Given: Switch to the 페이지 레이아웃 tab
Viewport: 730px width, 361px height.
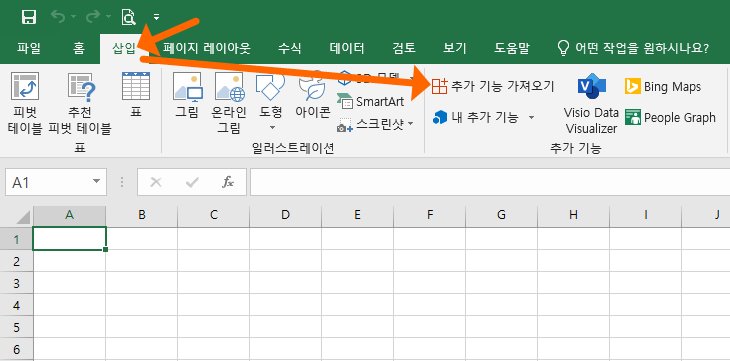Looking at the screenshot, I should (x=207, y=48).
